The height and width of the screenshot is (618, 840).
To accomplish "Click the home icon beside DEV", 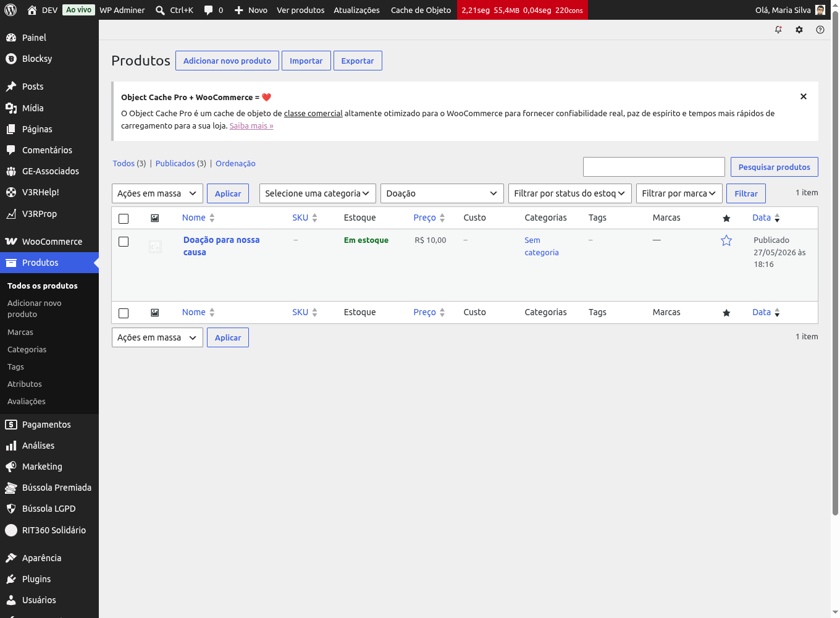I will [32, 10].
